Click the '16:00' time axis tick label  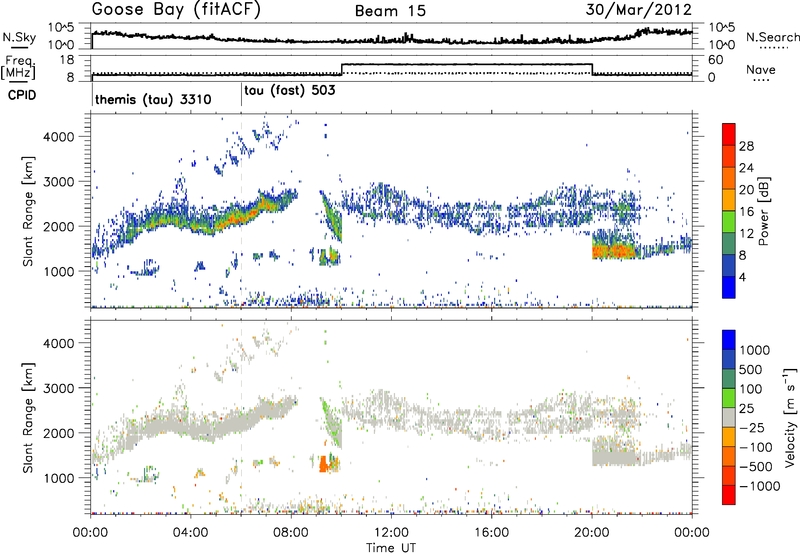click(x=491, y=533)
